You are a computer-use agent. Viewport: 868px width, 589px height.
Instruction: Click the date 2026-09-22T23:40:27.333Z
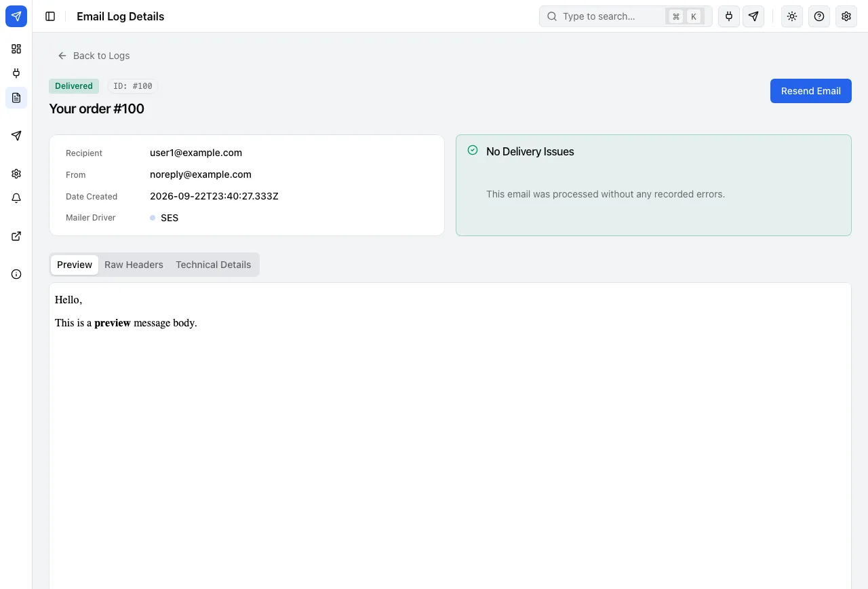[214, 196]
